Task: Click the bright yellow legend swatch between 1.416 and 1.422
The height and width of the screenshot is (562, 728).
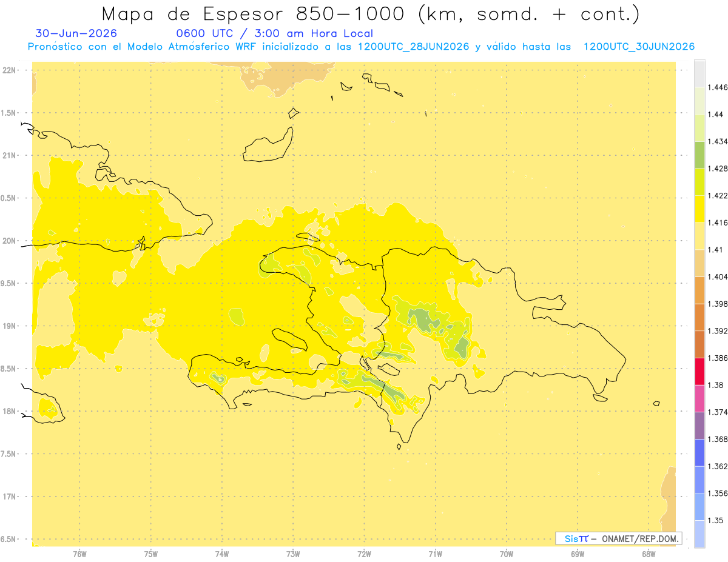Action: 699,209
